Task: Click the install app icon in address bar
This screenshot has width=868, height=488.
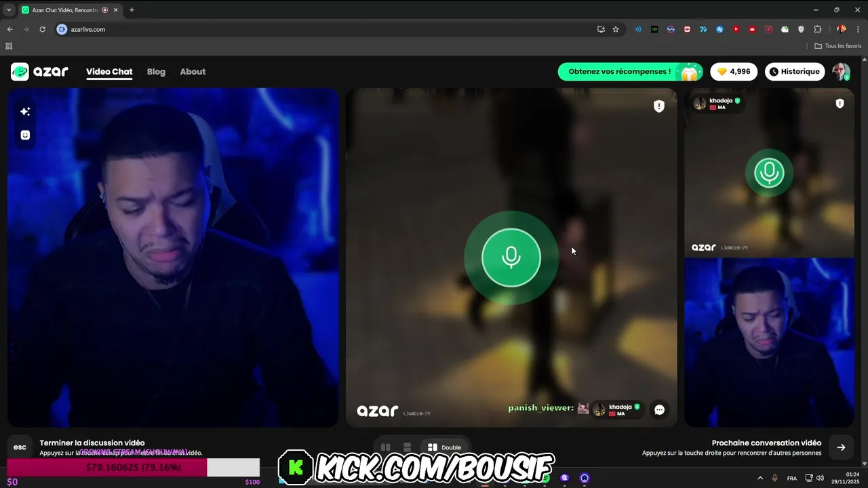Action: (601, 29)
